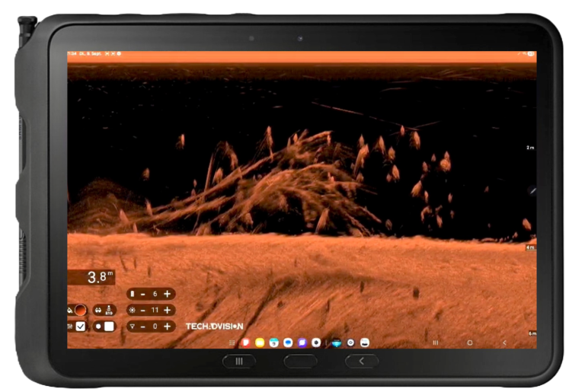The height and width of the screenshot is (392, 585).
Task: Open the calendar app in the taskbar
Action: tap(273, 343)
